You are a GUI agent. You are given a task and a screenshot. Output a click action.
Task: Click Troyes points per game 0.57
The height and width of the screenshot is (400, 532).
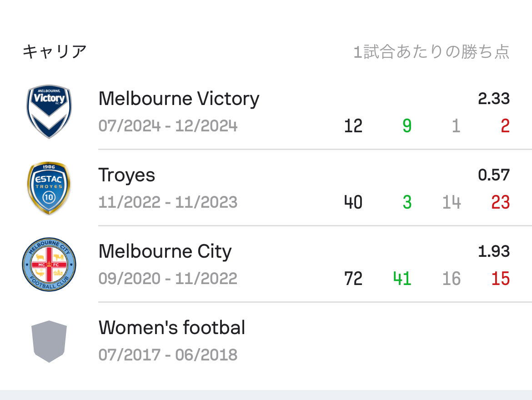[x=494, y=175]
